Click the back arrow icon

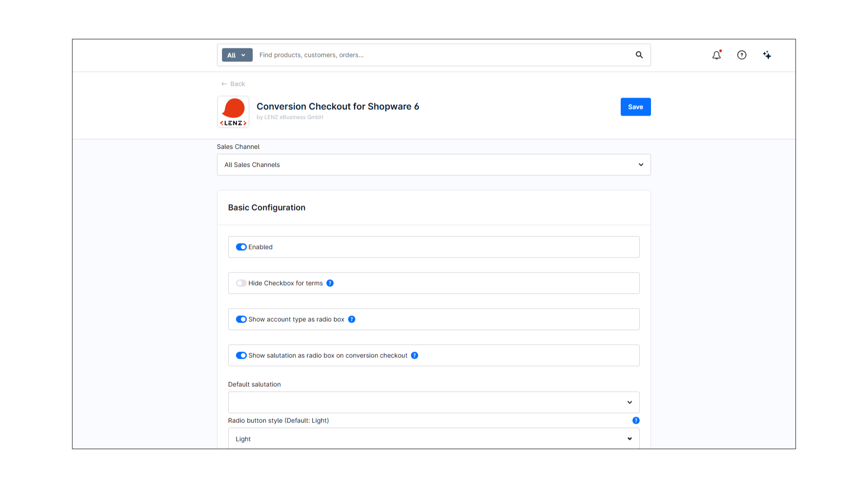[x=224, y=84]
